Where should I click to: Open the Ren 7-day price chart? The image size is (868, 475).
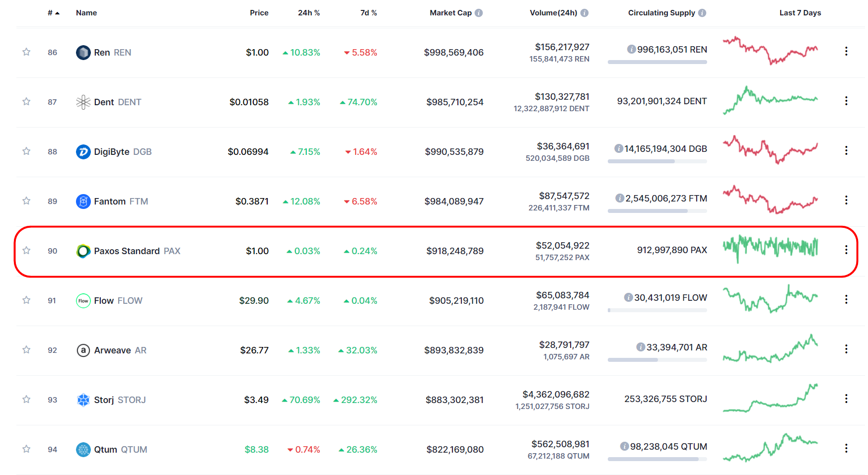pos(770,51)
